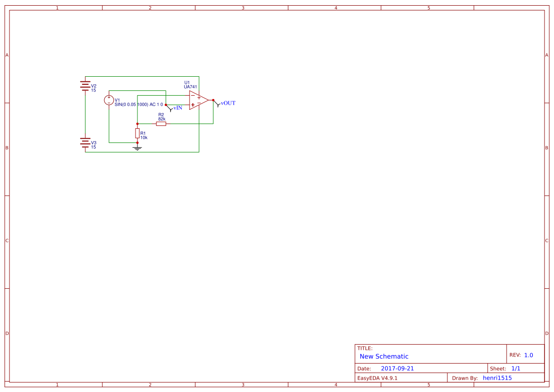This screenshot has width=554, height=392.
Task: Select the junction dot on the op-amp output
Action: 213,100
